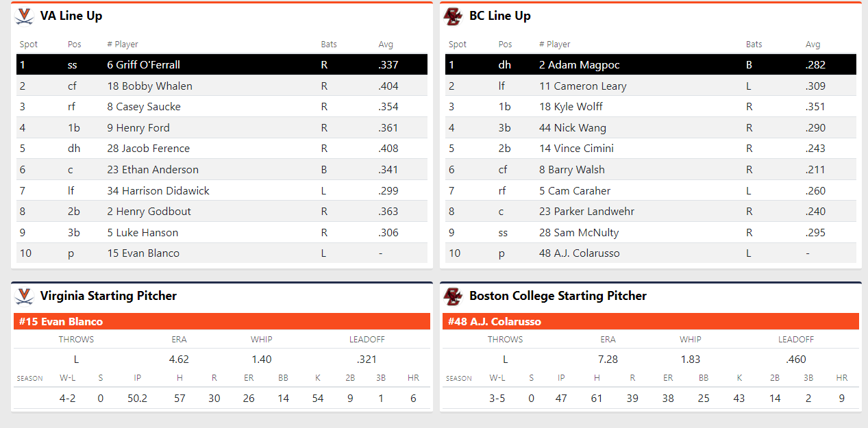Click Cameron Leary in BC lineup
The height and width of the screenshot is (428, 868).
coord(582,86)
